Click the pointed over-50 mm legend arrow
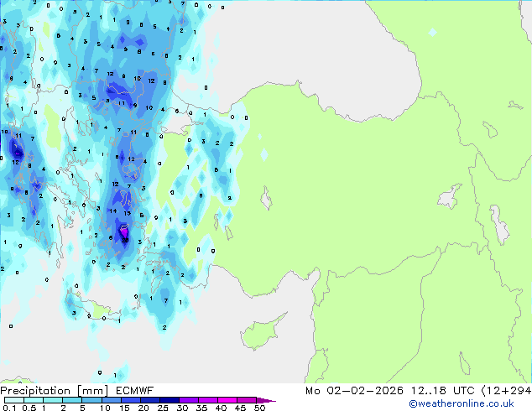 266,400
